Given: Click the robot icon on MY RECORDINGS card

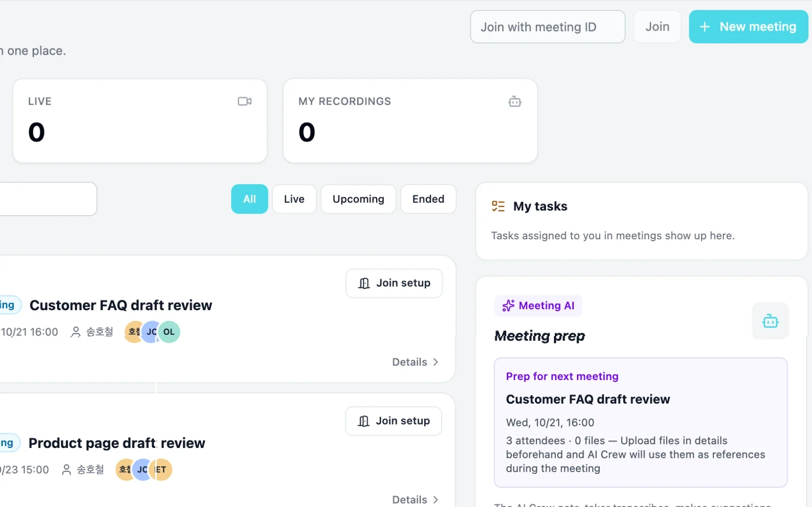Looking at the screenshot, I should [x=515, y=101].
